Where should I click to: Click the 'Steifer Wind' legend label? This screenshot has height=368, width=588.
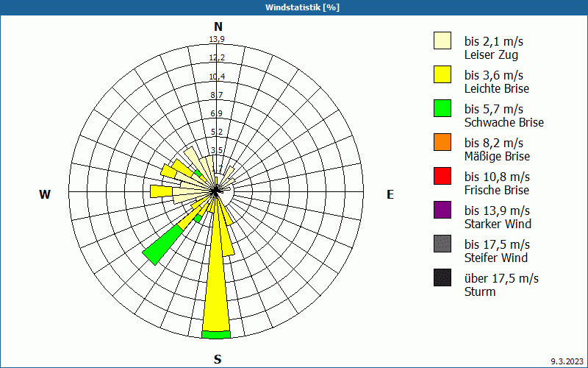(x=495, y=258)
